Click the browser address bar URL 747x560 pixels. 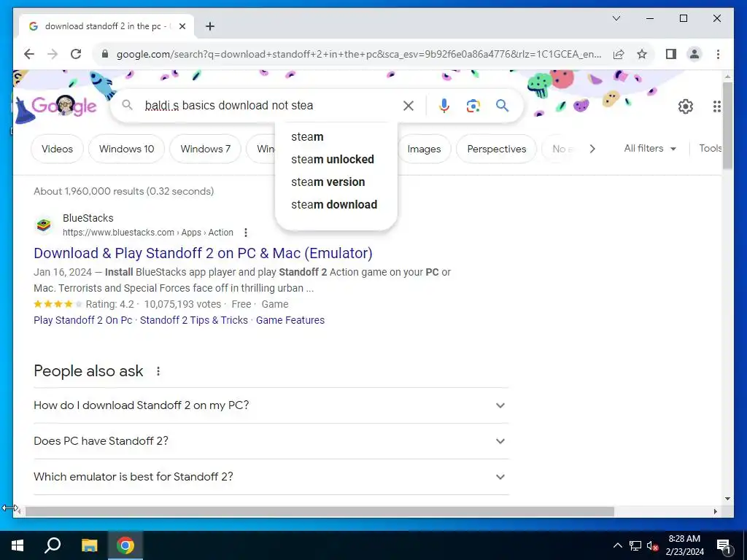[x=358, y=54]
